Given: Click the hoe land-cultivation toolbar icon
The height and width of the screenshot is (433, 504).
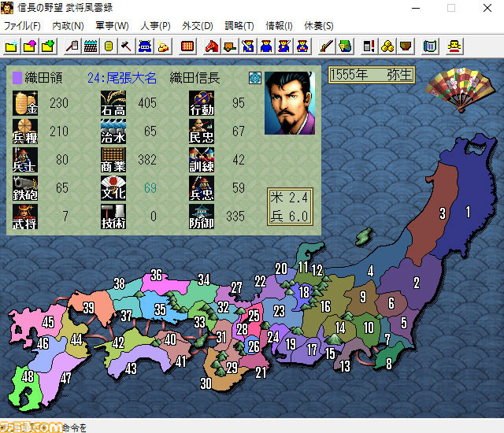Looking at the screenshot, I should (x=72, y=46).
